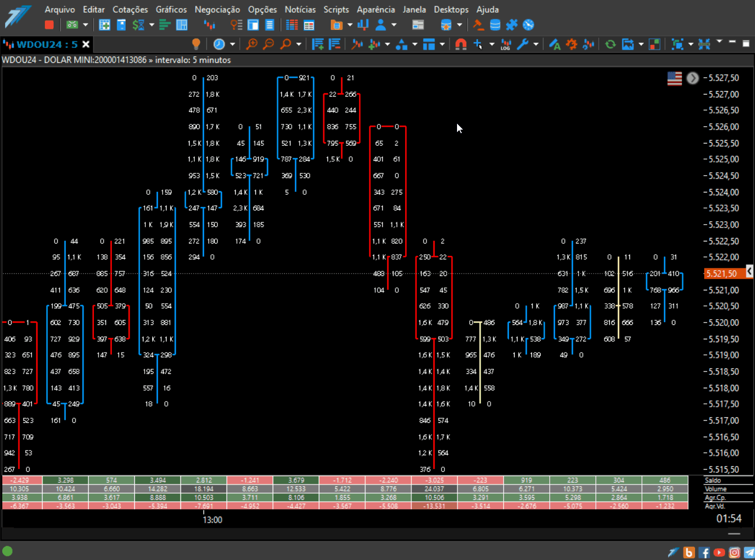The width and height of the screenshot is (755, 560).
Task: Click the blue wrench settings icon
Action: pyautogui.click(x=523, y=44)
